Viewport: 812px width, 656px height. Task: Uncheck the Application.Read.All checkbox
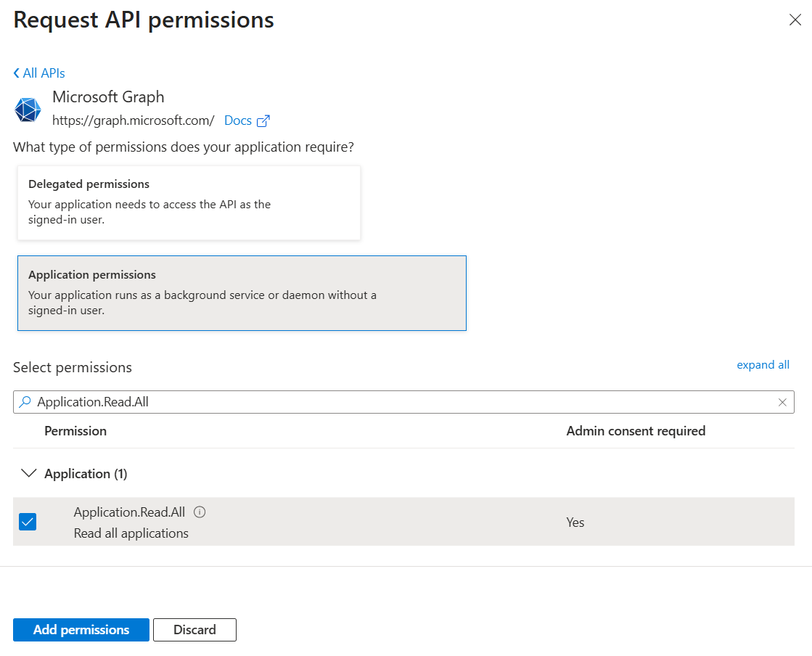click(x=28, y=521)
